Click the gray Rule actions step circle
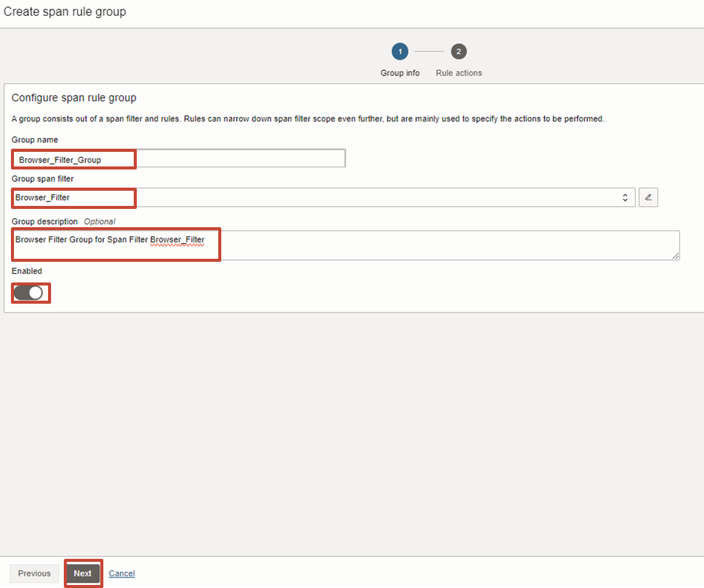 458,51
